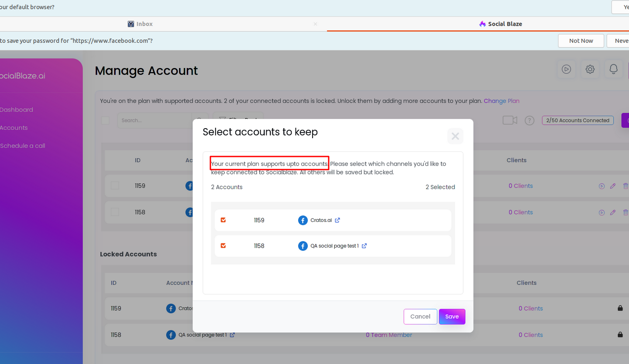Open 0 Clients in locked account 1159

[x=531, y=308]
